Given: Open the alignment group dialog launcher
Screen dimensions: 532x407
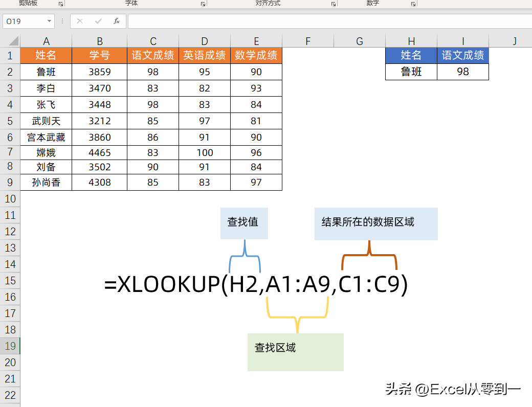Looking at the screenshot, I should click(334, 4).
